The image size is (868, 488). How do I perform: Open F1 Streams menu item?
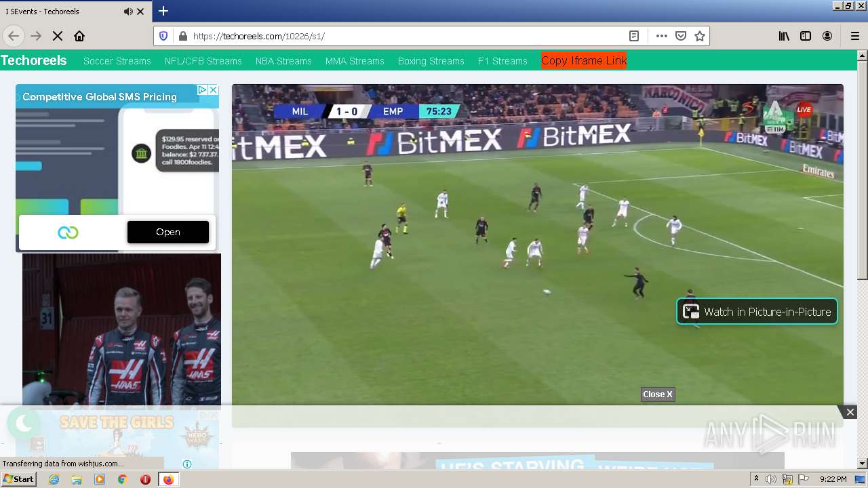(502, 61)
